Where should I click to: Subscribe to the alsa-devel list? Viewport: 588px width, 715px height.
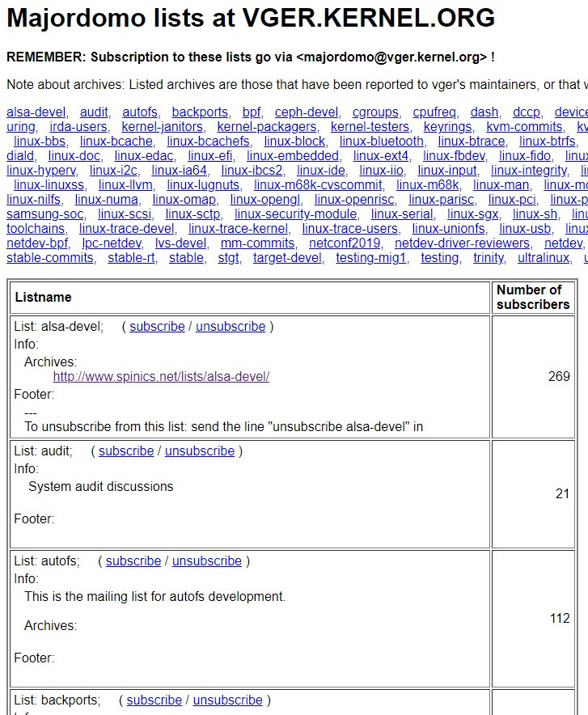(157, 327)
